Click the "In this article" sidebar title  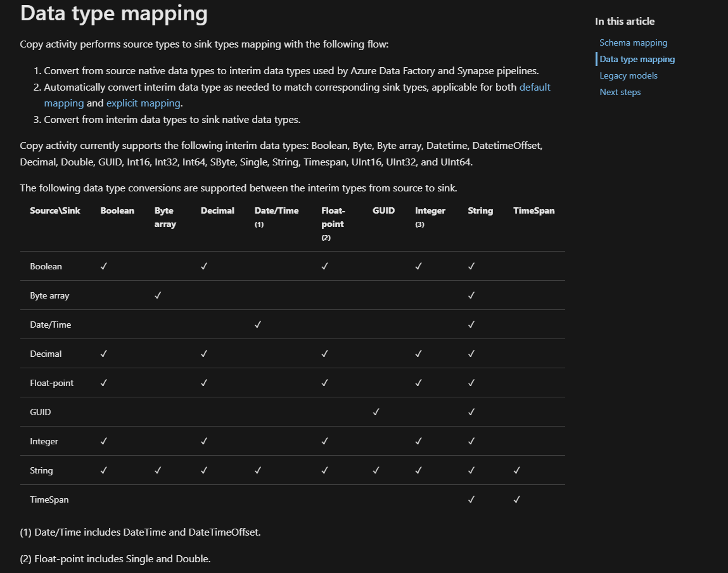(x=625, y=22)
